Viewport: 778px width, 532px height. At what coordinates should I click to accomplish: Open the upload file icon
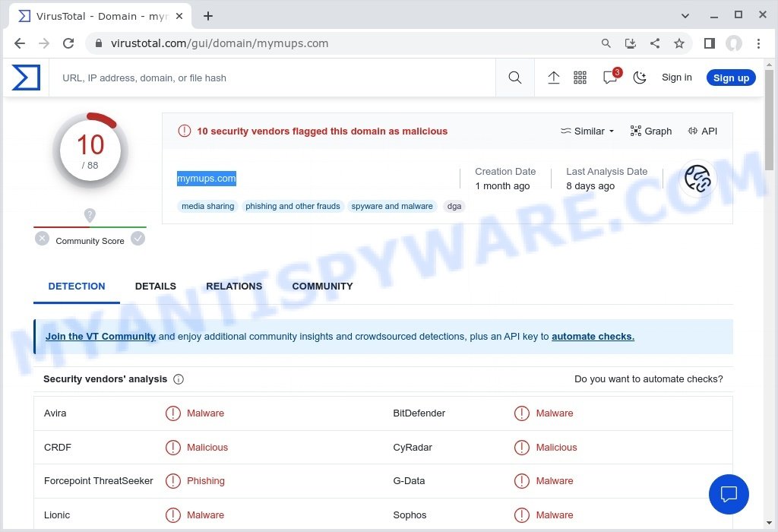(553, 78)
